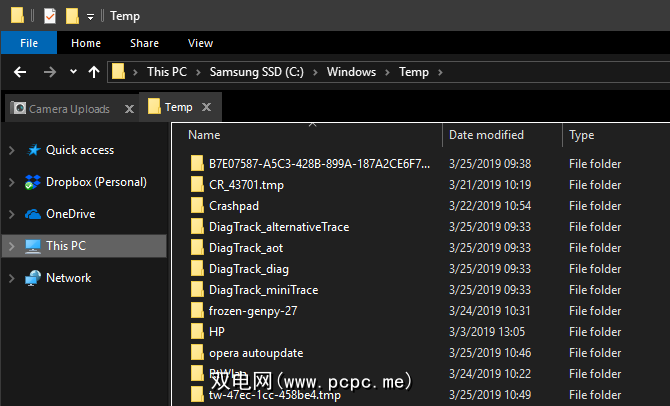
Task: Select Network in navigation pane
Action: click(68, 278)
